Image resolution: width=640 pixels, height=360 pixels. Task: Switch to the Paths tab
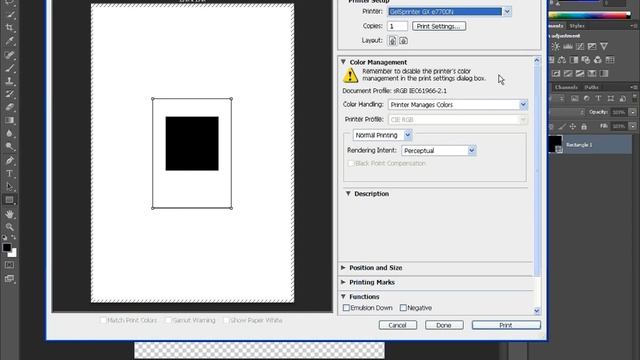click(x=591, y=87)
